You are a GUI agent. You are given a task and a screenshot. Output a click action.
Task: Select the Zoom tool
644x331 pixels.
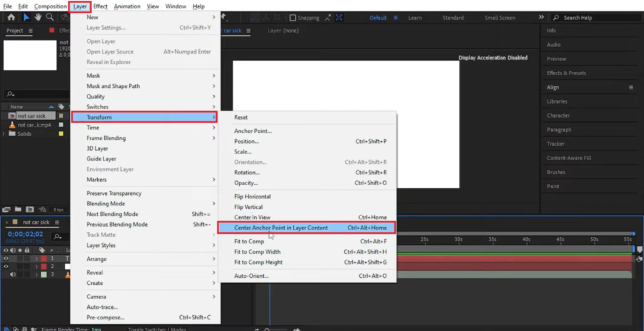pyautogui.click(x=50, y=17)
